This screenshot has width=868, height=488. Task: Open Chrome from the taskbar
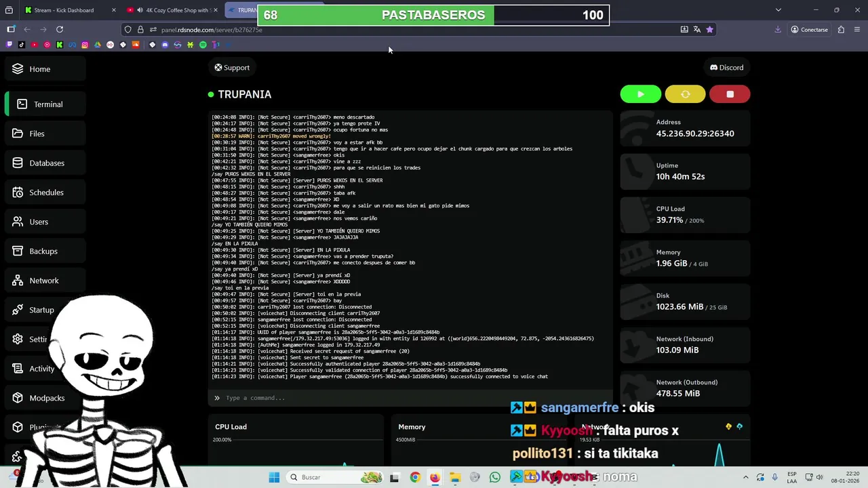(x=415, y=477)
